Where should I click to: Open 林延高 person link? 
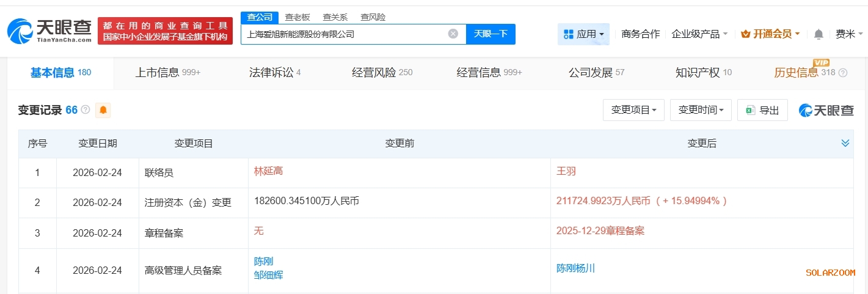[268, 171]
